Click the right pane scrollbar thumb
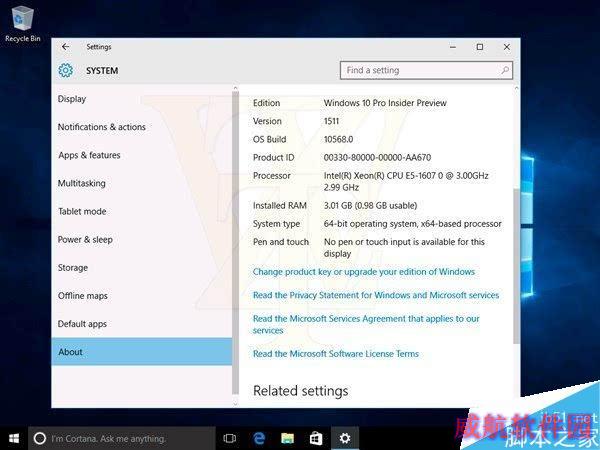 tap(516, 266)
